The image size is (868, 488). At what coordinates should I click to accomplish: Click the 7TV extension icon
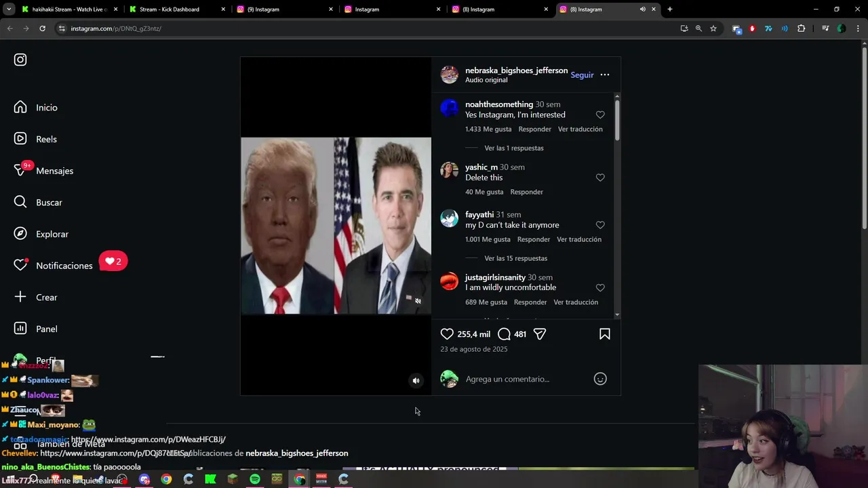(768, 28)
